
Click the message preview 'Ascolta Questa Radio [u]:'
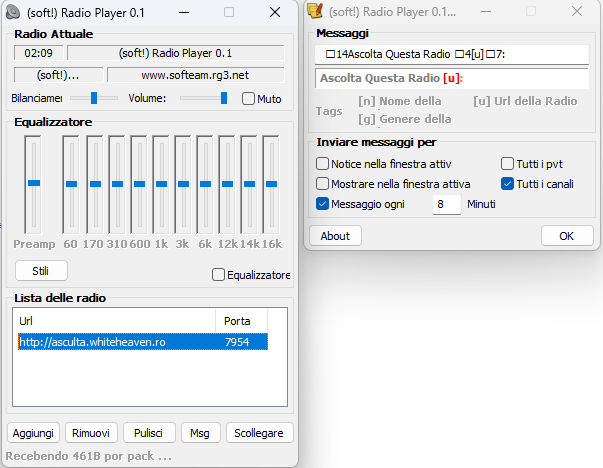coord(452,78)
